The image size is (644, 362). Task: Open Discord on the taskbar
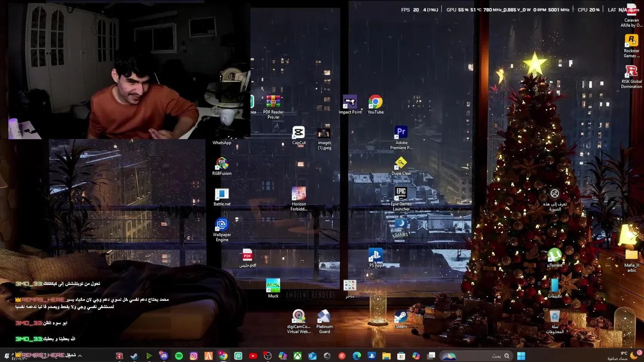[164, 356]
